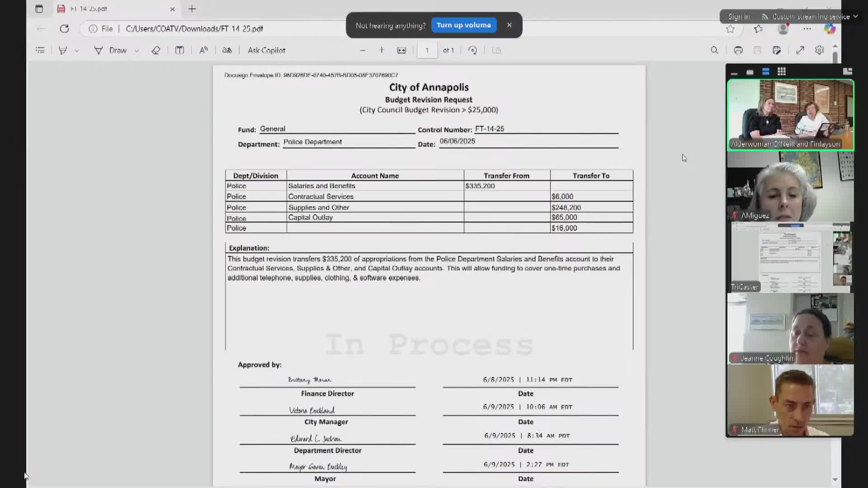Click the address bar with file path
Screen dimensions: 868x488
pos(194,28)
